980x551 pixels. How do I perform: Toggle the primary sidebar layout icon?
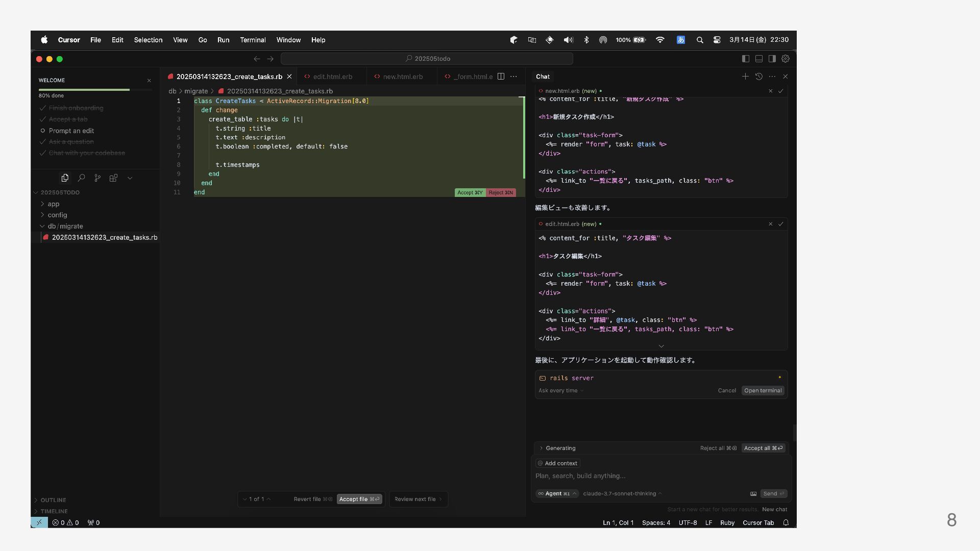point(746,59)
